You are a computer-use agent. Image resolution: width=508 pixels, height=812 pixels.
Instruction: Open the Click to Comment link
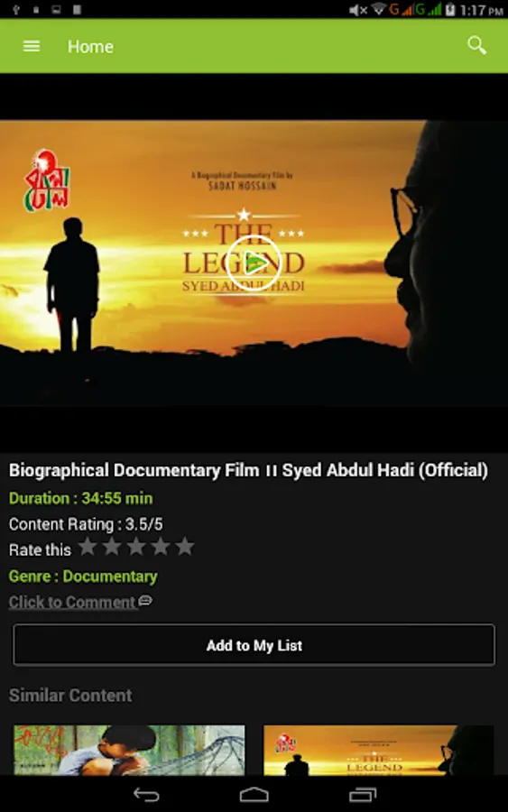(x=72, y=603)
